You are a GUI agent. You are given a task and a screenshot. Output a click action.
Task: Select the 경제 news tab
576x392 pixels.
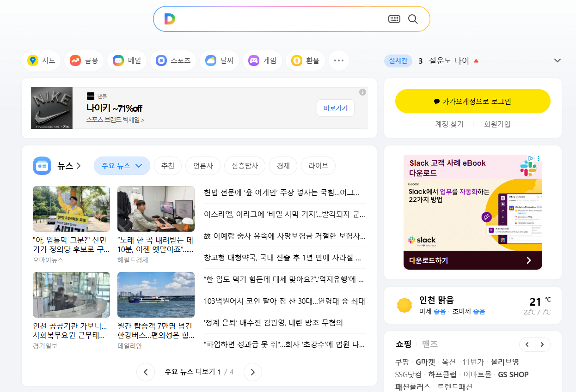283,166
